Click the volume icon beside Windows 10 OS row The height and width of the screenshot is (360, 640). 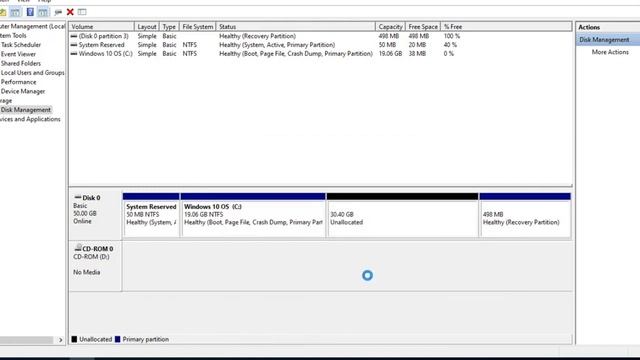click(x=74, y=53)
